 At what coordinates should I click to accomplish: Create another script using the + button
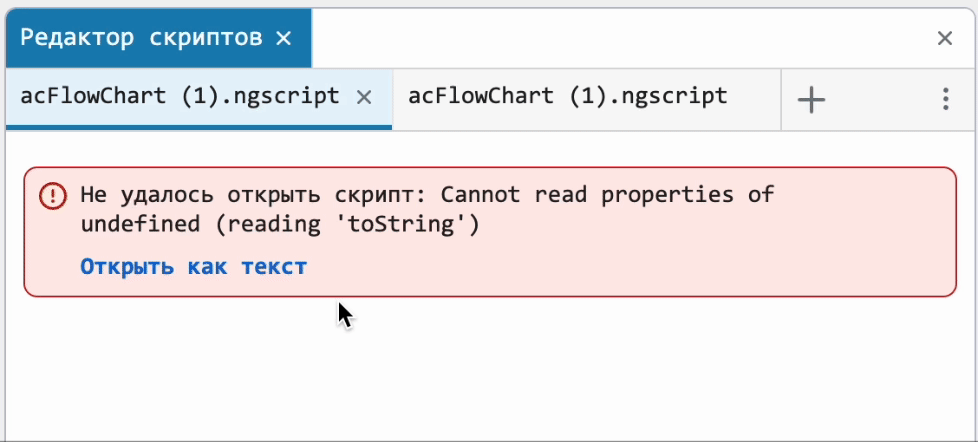tap(811, 100)
